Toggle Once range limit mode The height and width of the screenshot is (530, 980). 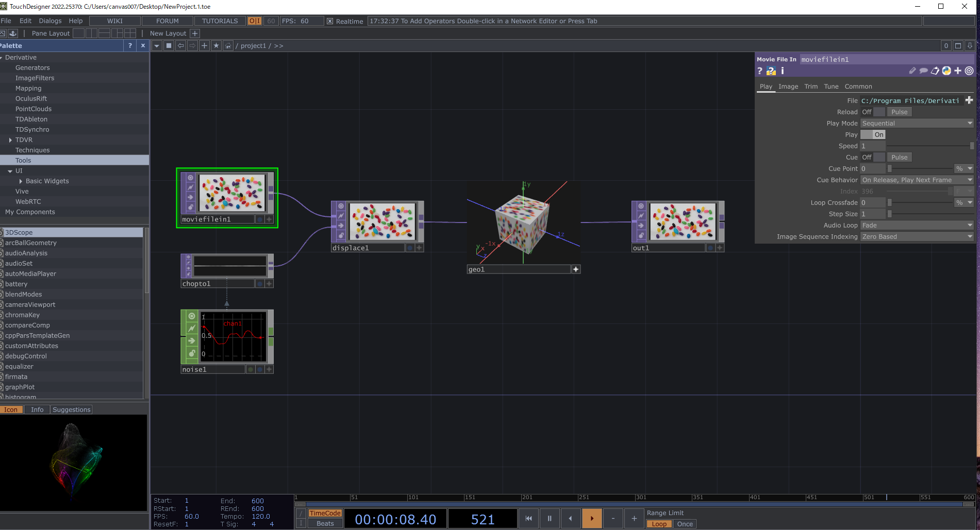685,524
